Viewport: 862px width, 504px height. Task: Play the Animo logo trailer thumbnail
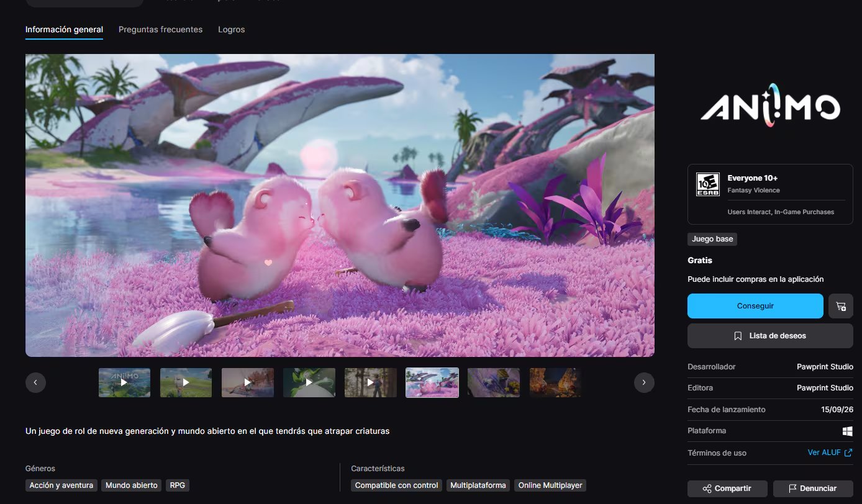124,382
